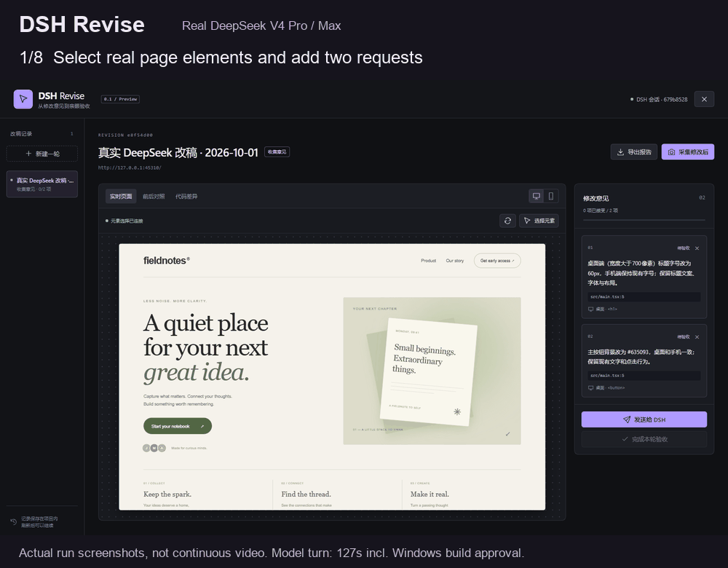Click the desktop monitor icon in feedback 02
This screenshot has height=568, width=728.
590,388
